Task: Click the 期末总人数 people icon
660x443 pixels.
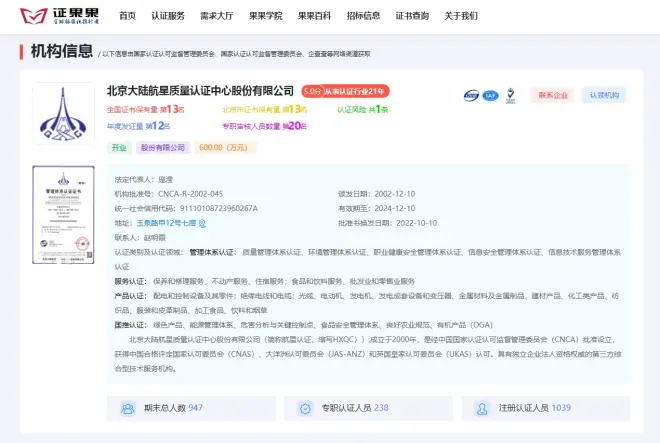Action: pyautogui.click(x=128, y=408)
